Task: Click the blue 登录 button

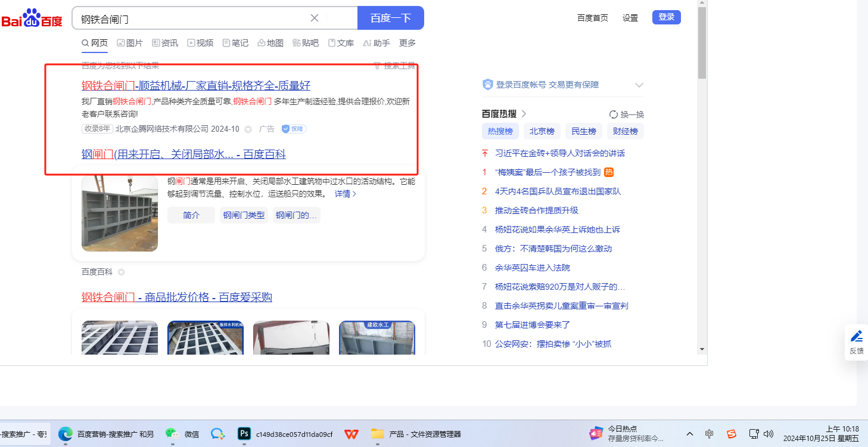Action: [667, 17]
